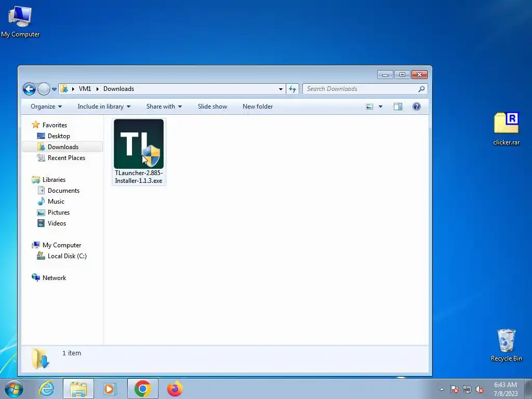Open the recent pages history dropdown arrow
The width and height of the screenshot is (532, 399).
point(54,89)
